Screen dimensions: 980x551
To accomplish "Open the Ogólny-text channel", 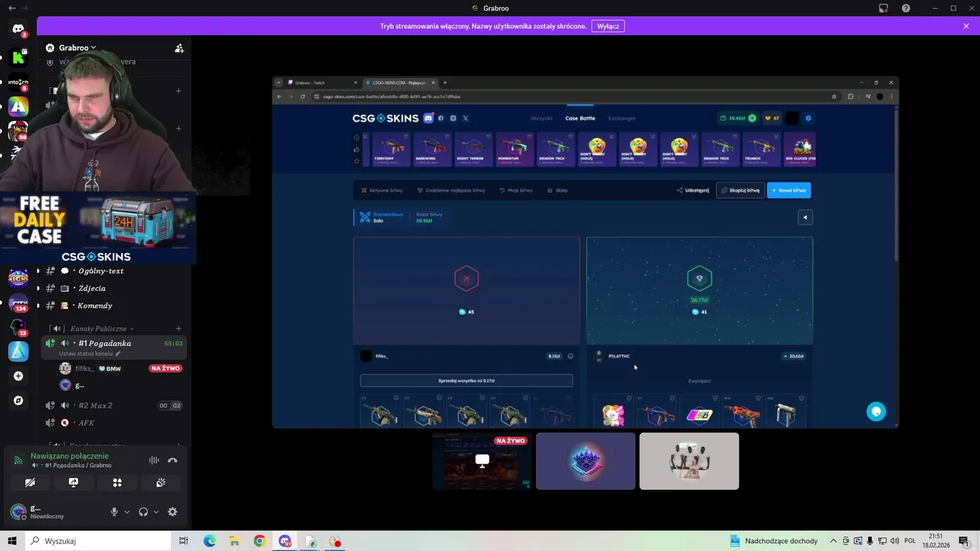I will pos(100,271).
